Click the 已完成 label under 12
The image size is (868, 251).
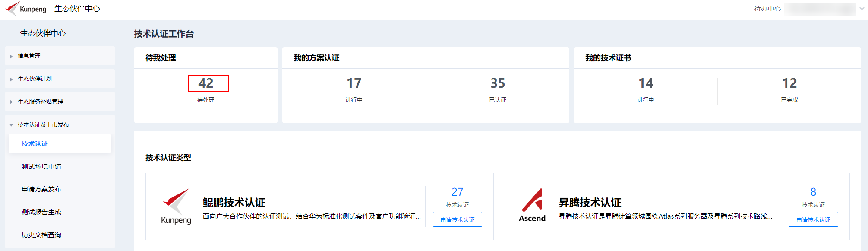pyautogui.click(x=789, y=100)
